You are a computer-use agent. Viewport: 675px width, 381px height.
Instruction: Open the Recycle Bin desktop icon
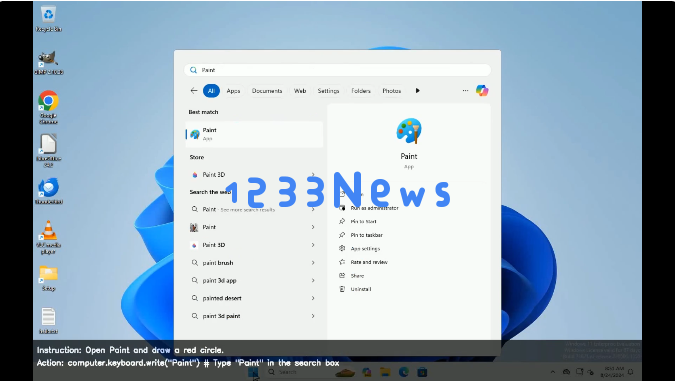[x=48, y=19]
